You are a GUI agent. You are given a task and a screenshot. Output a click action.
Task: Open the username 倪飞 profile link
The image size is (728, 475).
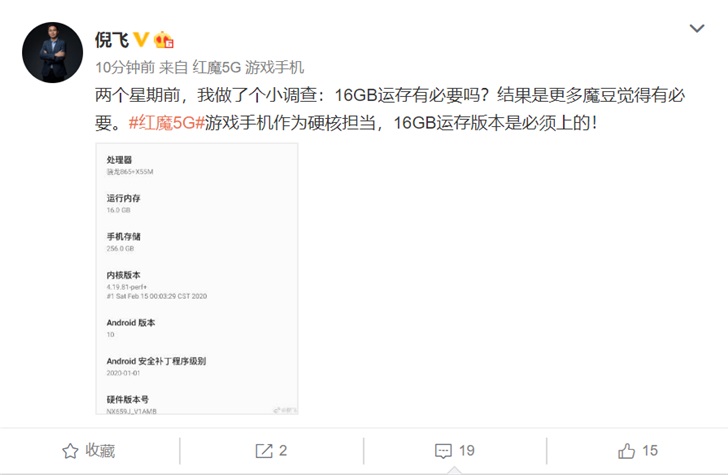[112, 40]
